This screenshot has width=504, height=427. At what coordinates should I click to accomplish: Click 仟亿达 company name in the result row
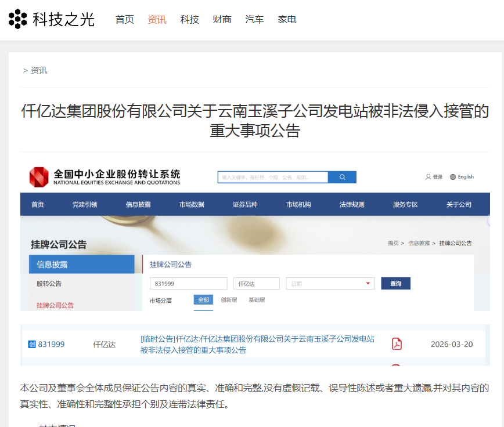[104, 345]
